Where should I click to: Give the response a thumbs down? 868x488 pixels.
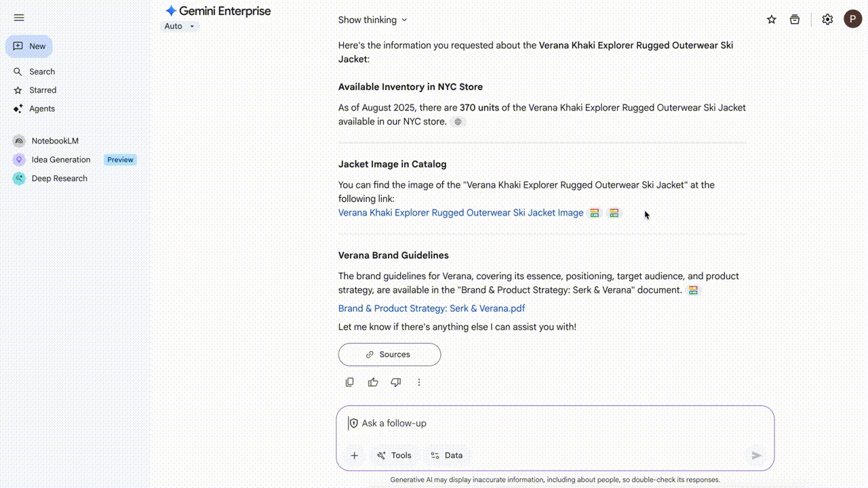pos(396,382)
